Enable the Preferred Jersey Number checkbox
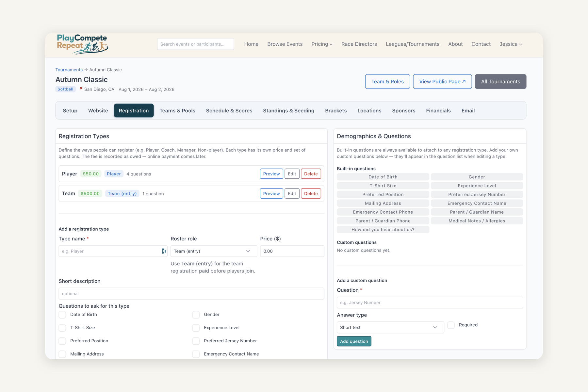Viewport: 588px width, 392px height. point(196,341)
